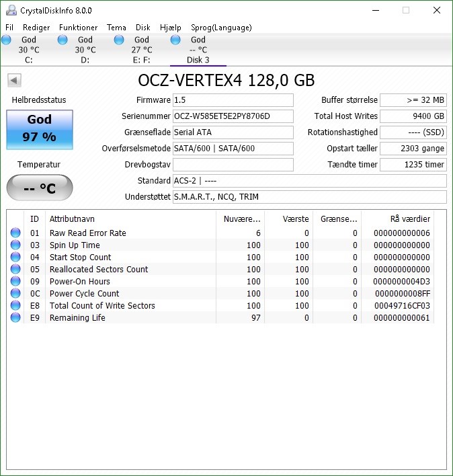The height and width of the screenshot is (476, 453).
Task: Click the Rå værdier column header
Action: coord(397,219)
